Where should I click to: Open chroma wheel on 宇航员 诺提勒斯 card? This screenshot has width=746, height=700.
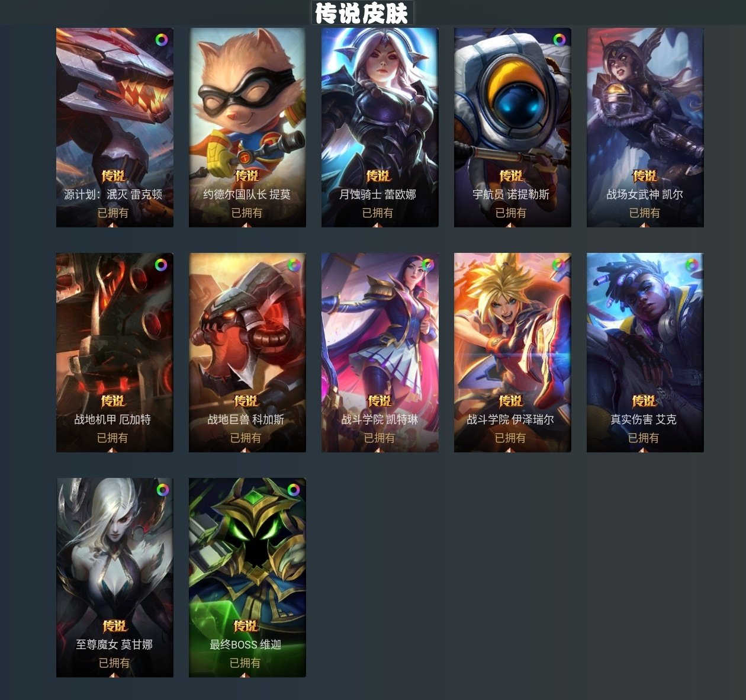pos(559,40)
